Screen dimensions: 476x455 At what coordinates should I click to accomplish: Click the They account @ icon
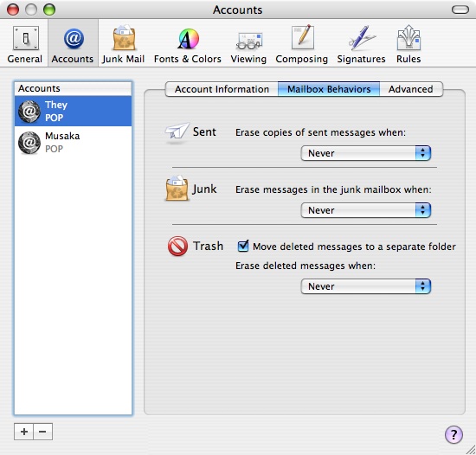click(29, 112)
